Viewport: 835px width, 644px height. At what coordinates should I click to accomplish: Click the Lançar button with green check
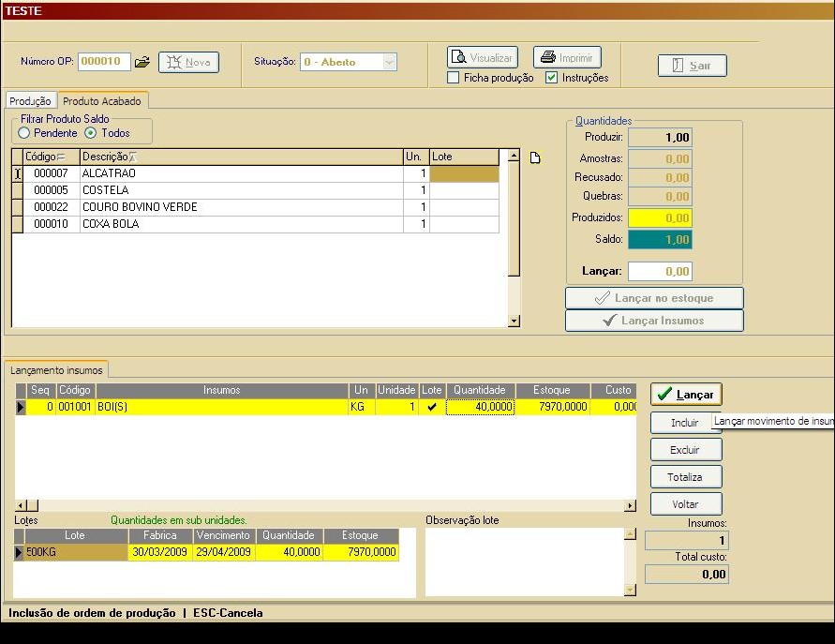pyautogui.click(x=686, y=395)
